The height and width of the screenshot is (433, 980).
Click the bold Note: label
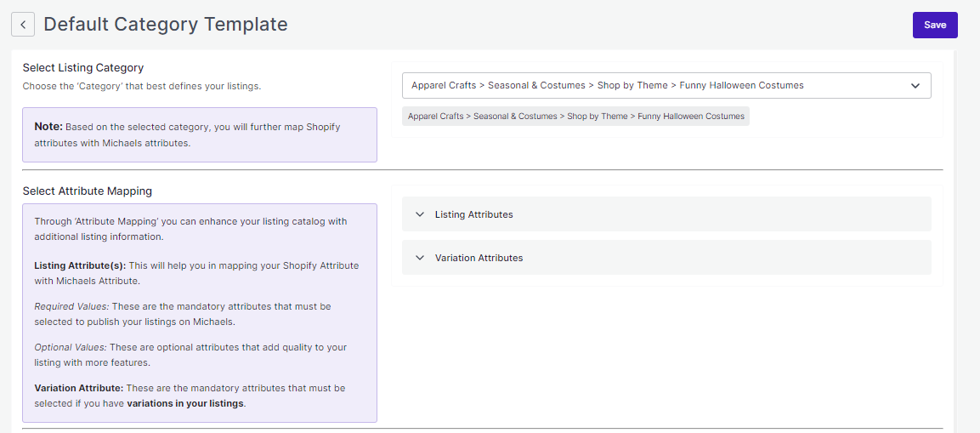(x=48, y=126)
